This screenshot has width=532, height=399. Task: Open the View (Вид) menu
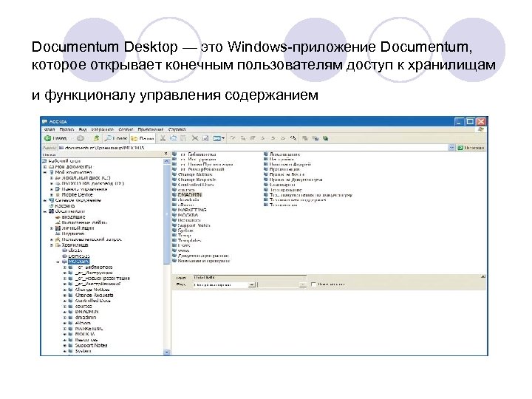(83, 129)
